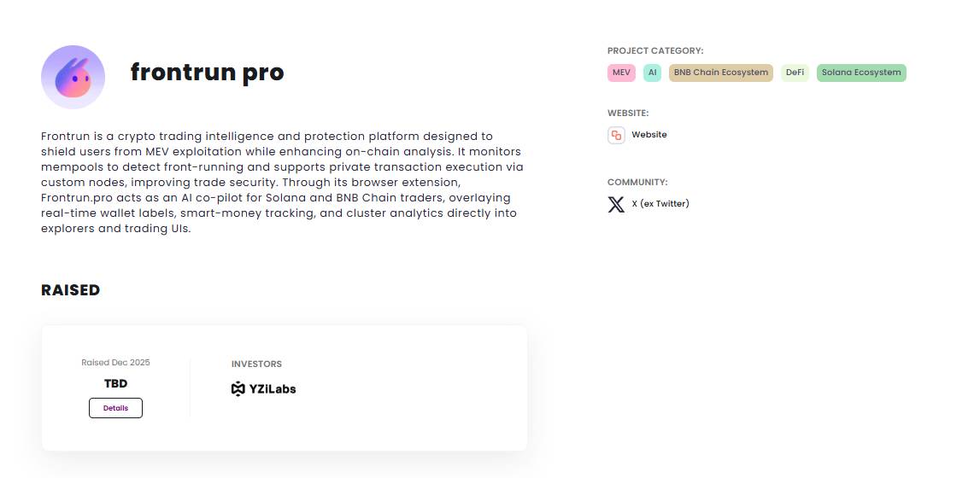This screenshot has height=478, width=980.
Task: Select the MEV category tag
Action: point(621,73)
